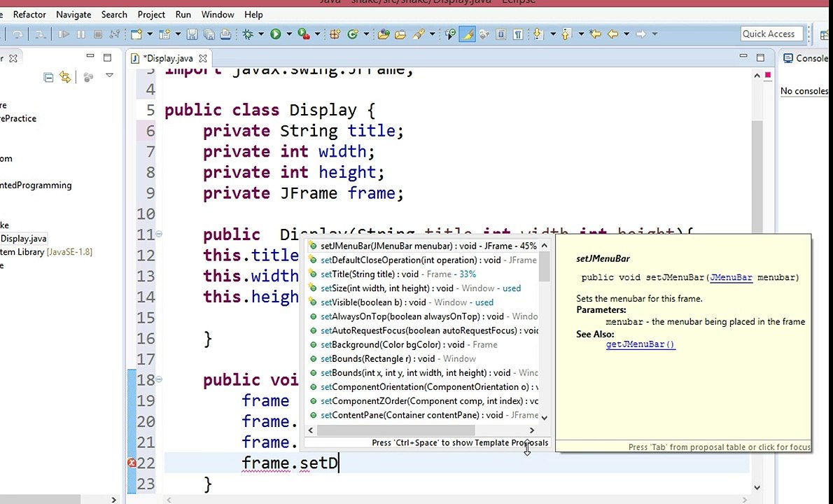Toggle Mark Occurrences highlighter icon
Image resolution: width=833 pixels, height=504 pixels.
click(467, 34)
